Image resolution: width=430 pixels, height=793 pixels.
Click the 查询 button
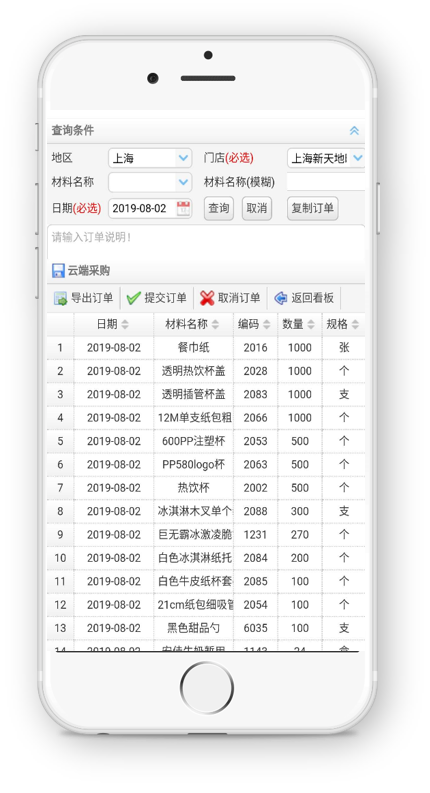pyautogui.click(x=219, y=208)
